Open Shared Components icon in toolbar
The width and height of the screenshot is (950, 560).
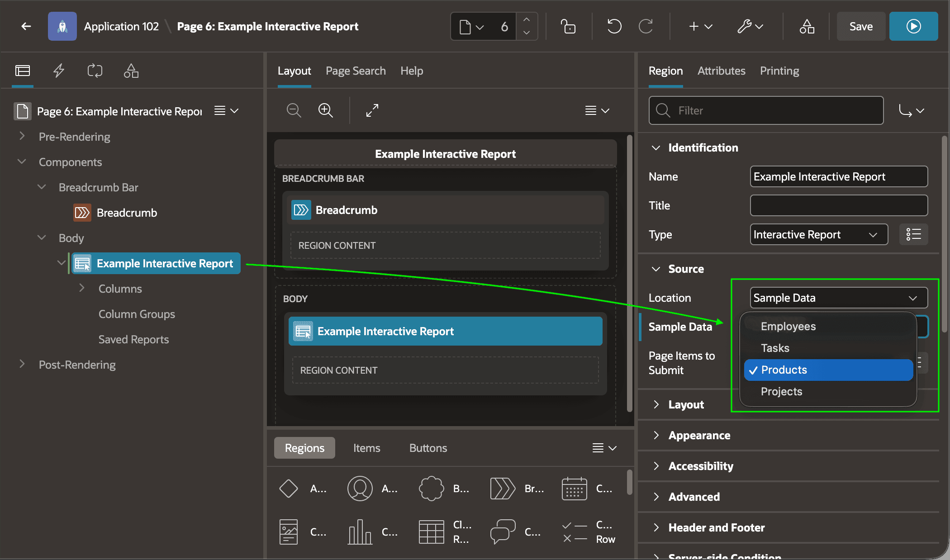(807, 26)
